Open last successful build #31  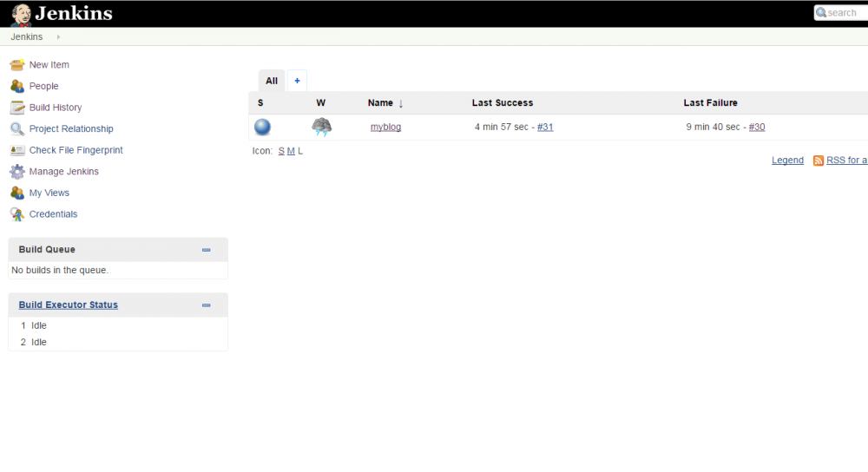[545, 127]
